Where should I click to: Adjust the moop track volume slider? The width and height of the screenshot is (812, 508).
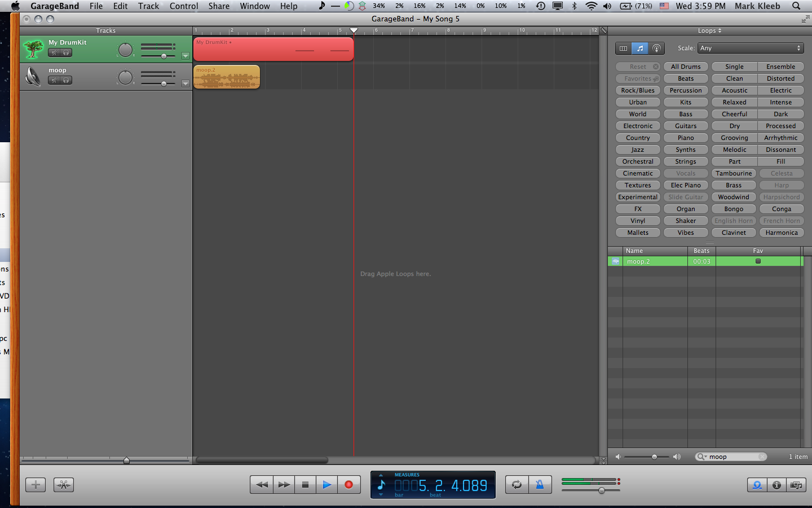point(164,84)
